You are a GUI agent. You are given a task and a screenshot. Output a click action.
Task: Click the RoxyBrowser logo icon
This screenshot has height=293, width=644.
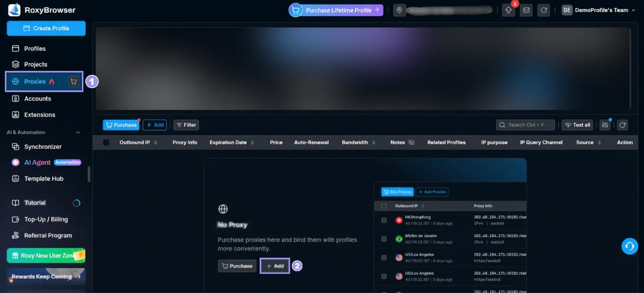point(14,10)
